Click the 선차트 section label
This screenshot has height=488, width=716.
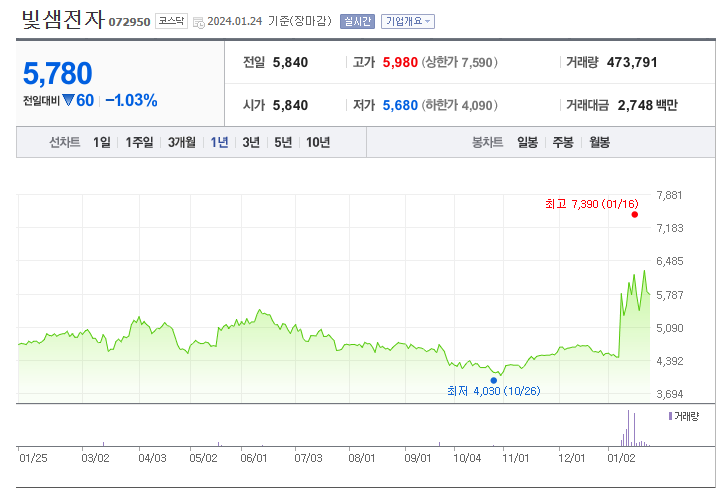pos(65,142)
